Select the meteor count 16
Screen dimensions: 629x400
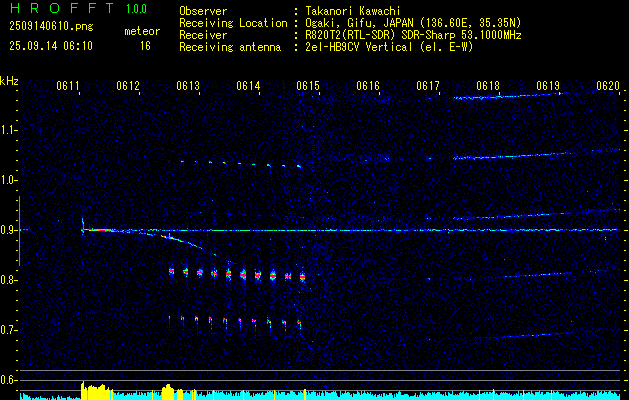tap(145, 46)
